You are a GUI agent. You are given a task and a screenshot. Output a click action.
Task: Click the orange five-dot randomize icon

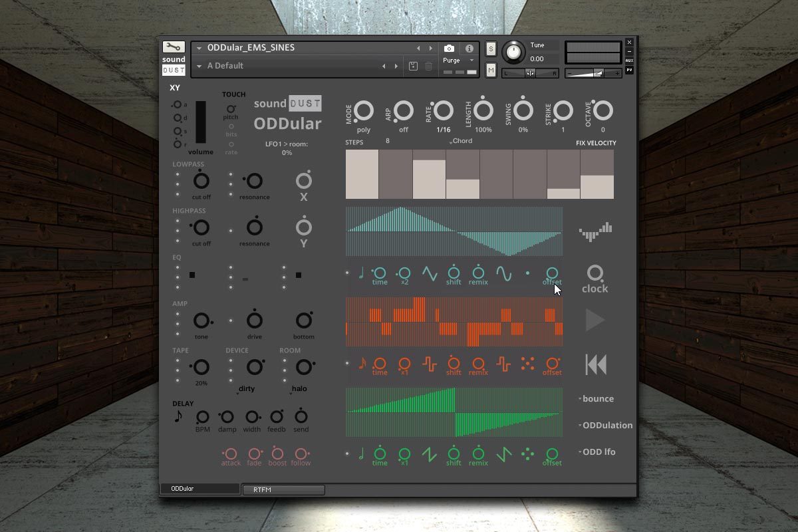(x=527, y=364)
